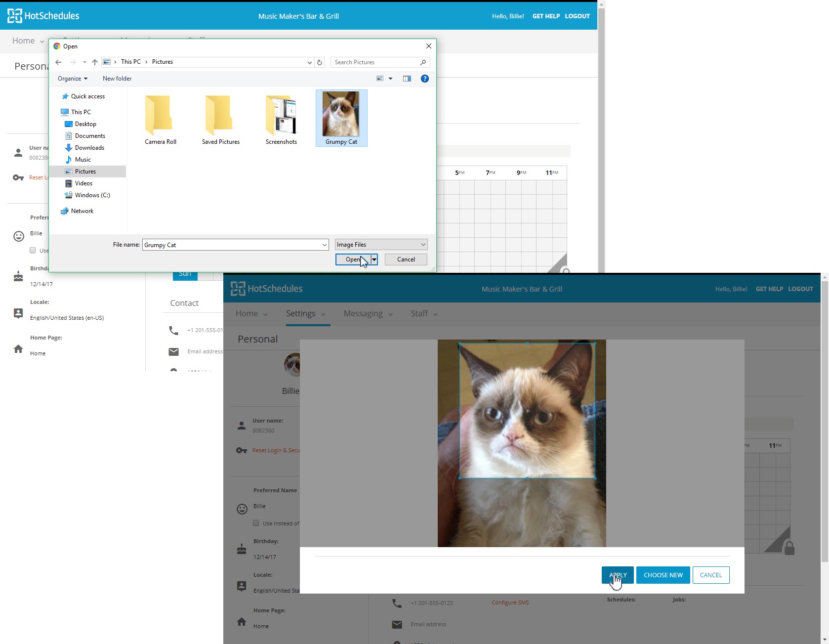This screenshot has height=644, width=829.
Task: Select Downloads in navigation pane
Action: (89, 148)
